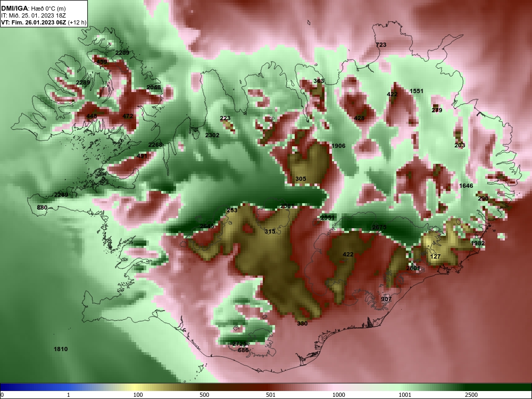Select the 2048 height label
Screen dimensions: 532x399
pyautogui.click(x=154, y=87)
